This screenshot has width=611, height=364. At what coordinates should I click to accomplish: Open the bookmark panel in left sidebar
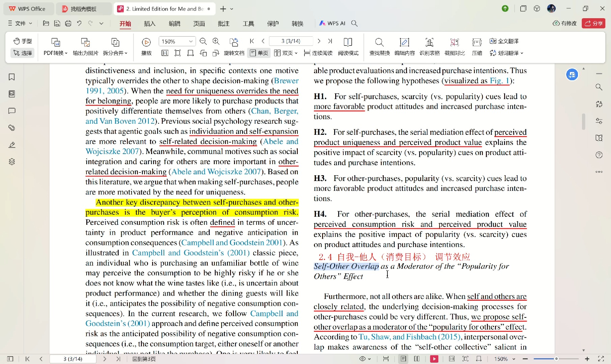click(x=12, y=77)
